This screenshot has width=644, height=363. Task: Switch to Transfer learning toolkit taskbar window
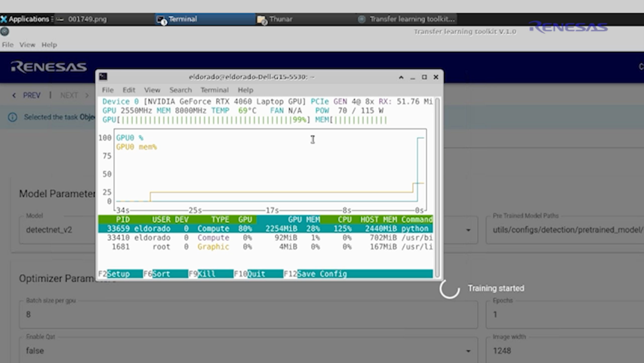coord(411,19)
